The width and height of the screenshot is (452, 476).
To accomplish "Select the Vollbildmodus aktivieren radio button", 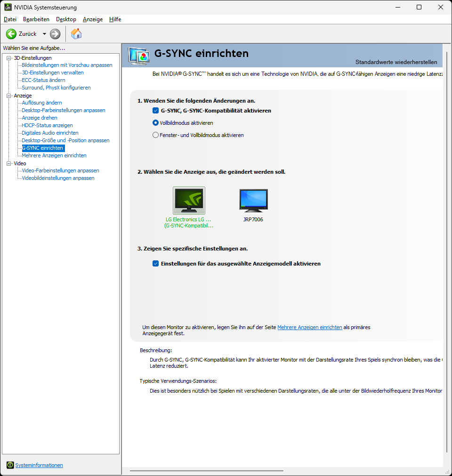I will [155, 122].
